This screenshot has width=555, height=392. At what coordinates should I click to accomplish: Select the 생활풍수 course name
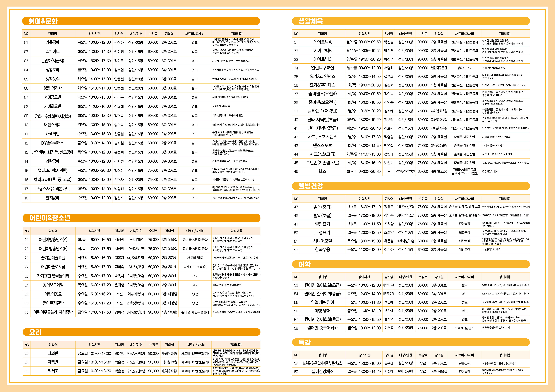tap(52, 79)
